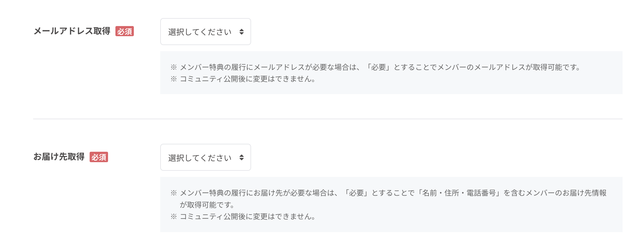
Task: Click the コミュニティ公開後 note under メールアドレス取得
Action: pyautogui.click(x=247, y=79)
